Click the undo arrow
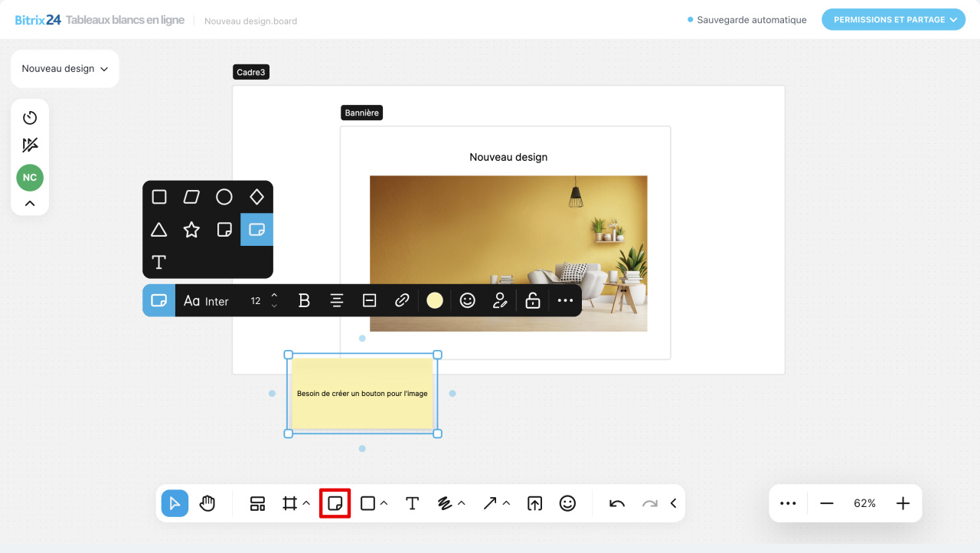Image resolution: width=980 pixels, height=553 pixels. click(617, 503)
